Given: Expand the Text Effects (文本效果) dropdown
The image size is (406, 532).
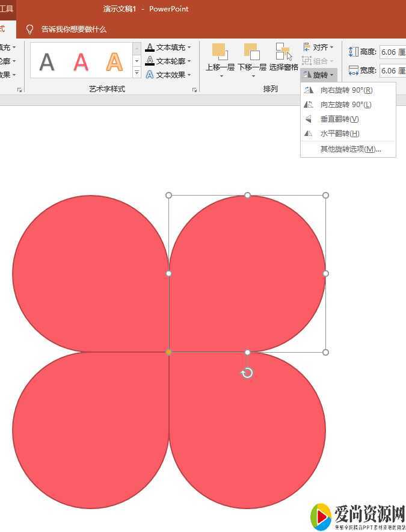Looking at the screenshot, I should (189, 75).
